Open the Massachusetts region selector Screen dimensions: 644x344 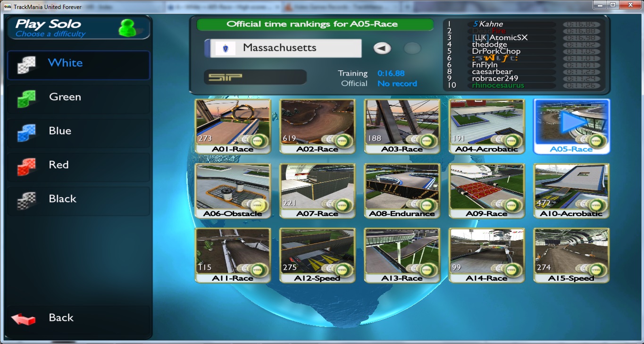[x=283, y=48]
